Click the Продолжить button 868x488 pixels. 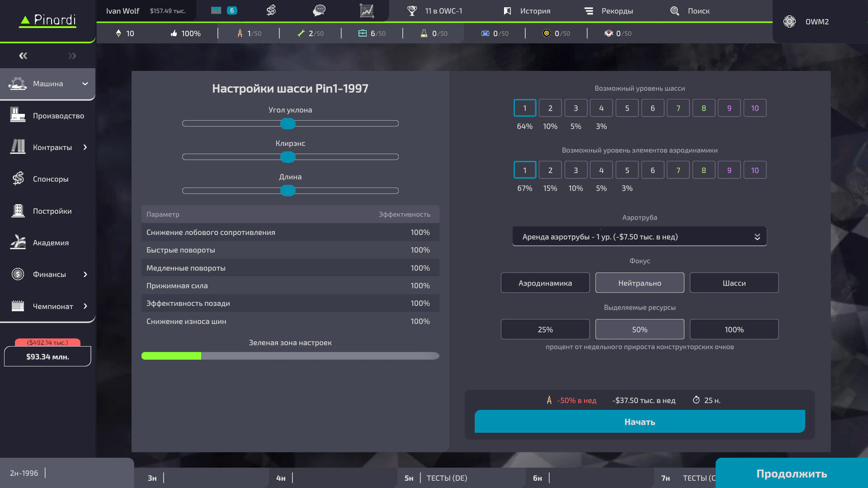tap(791, 474)
